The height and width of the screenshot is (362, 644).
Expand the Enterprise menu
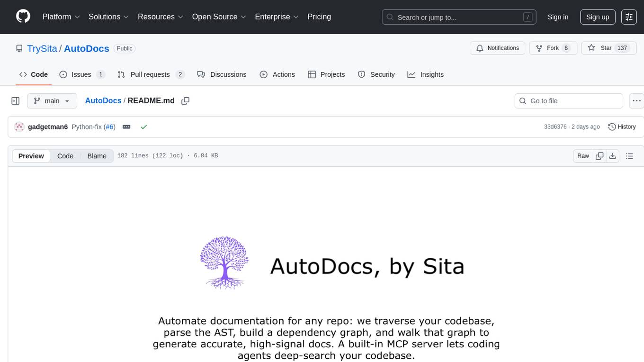tap(277, 17)
